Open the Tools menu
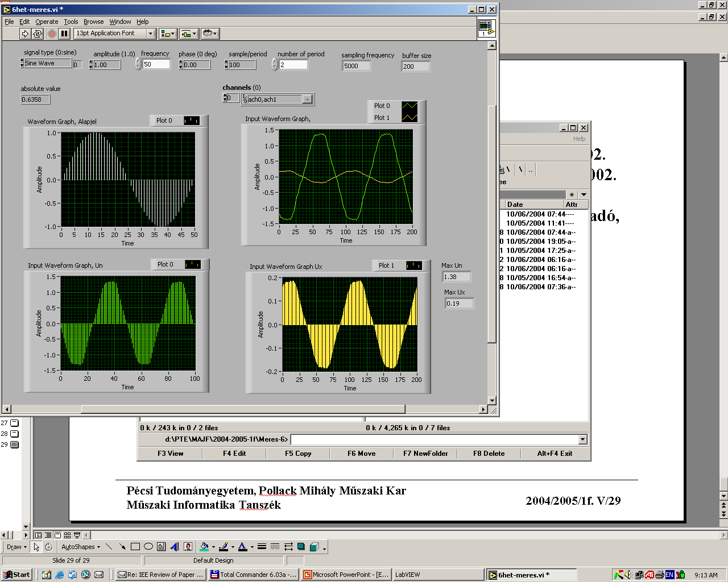Screen dimensions: 728x582 (71, 22)
